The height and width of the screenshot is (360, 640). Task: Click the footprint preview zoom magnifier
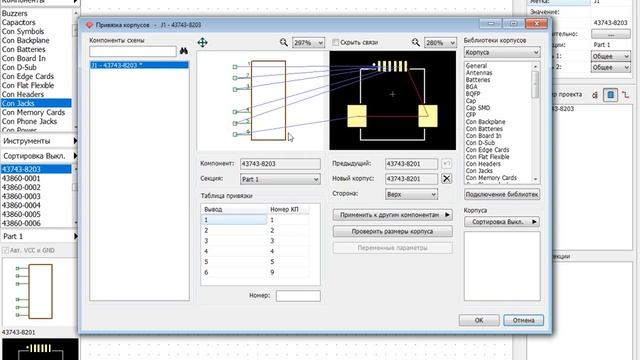click(x=416, y=42)
